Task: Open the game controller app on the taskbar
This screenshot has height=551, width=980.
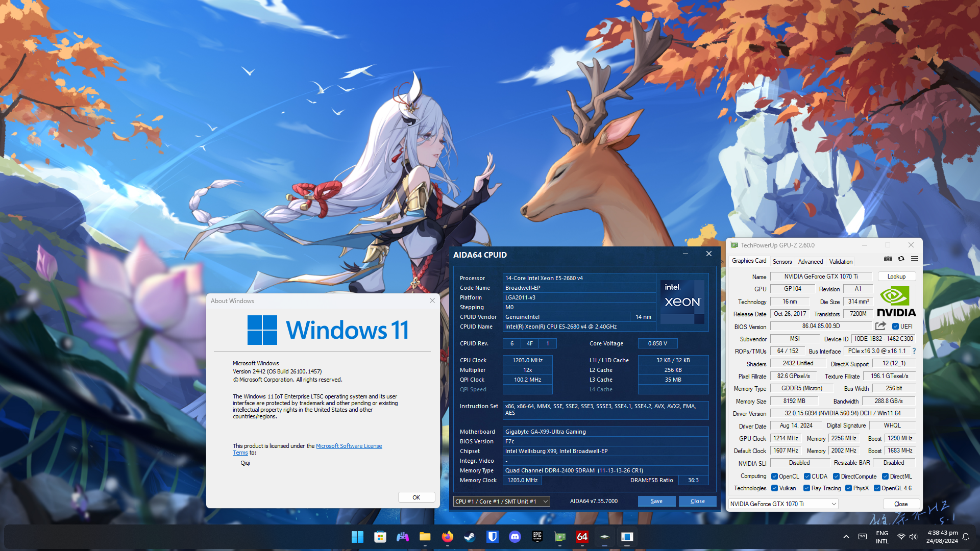Action: click(403, 537)
